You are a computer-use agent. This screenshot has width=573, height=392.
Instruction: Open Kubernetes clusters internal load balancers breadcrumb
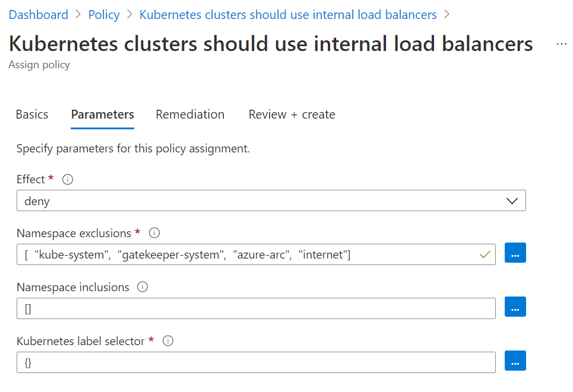point(288,15)
